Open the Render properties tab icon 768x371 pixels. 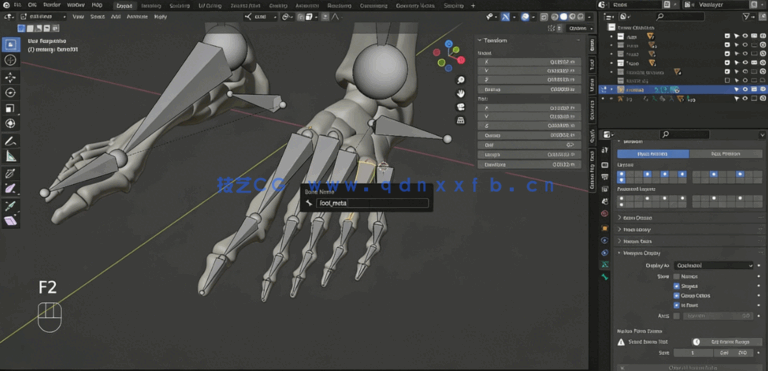605,165
